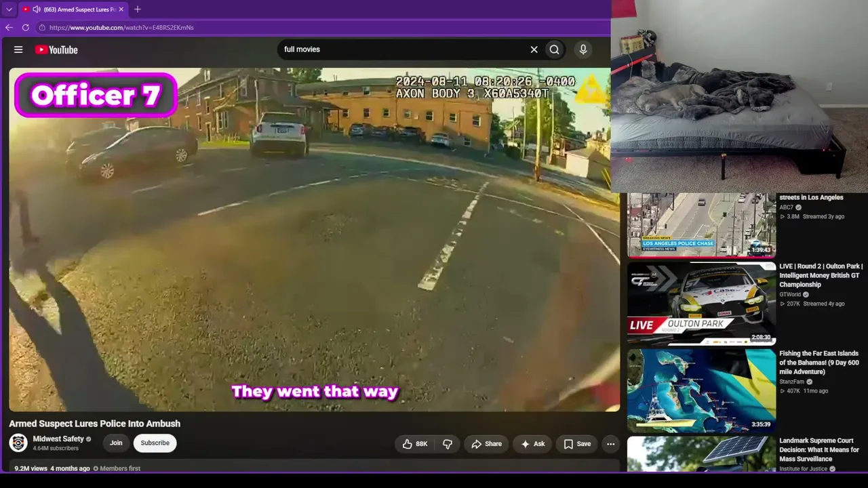
Task: Open the Share dialog for video
Action: 487,444
